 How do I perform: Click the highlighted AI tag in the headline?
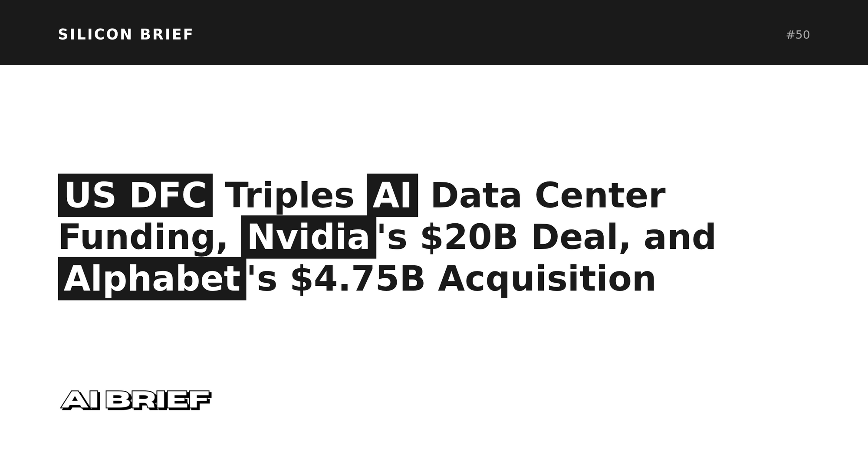[392, 195]
